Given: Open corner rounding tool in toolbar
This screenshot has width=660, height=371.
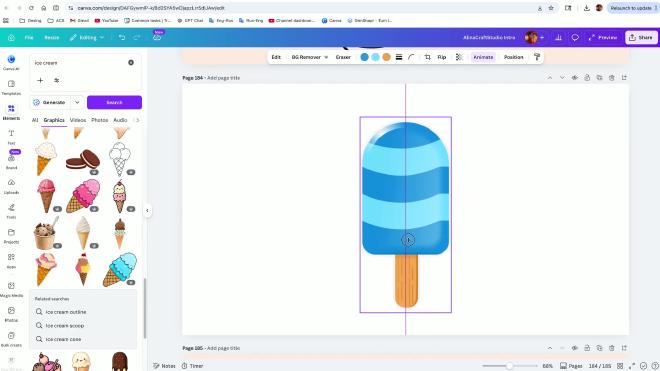Looking at the screenshot, I should (x=411, y=57).
